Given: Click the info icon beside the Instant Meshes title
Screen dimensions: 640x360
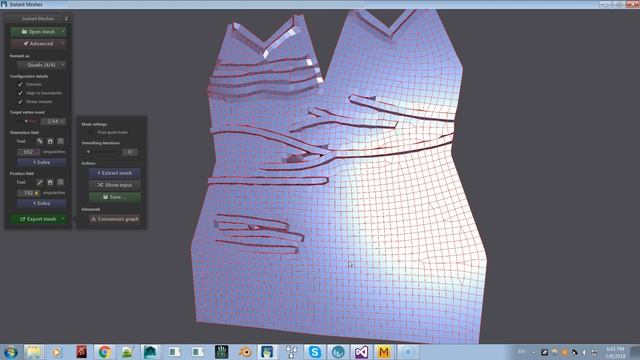Looking at the screenshot, I should click(x=66, y=19).
